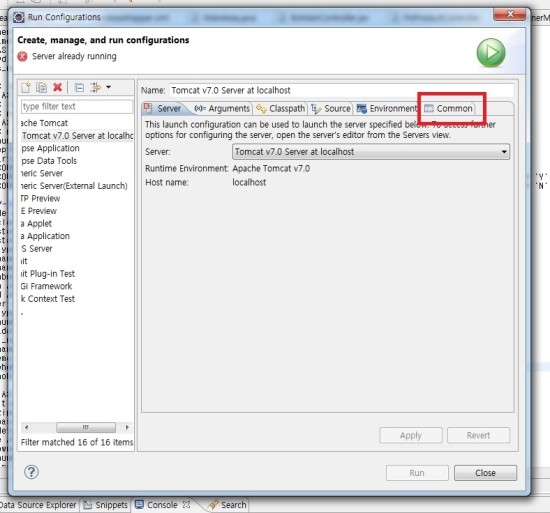Switch to the Common tab
This screenshot has width=550, height=513.
[449, 109]
